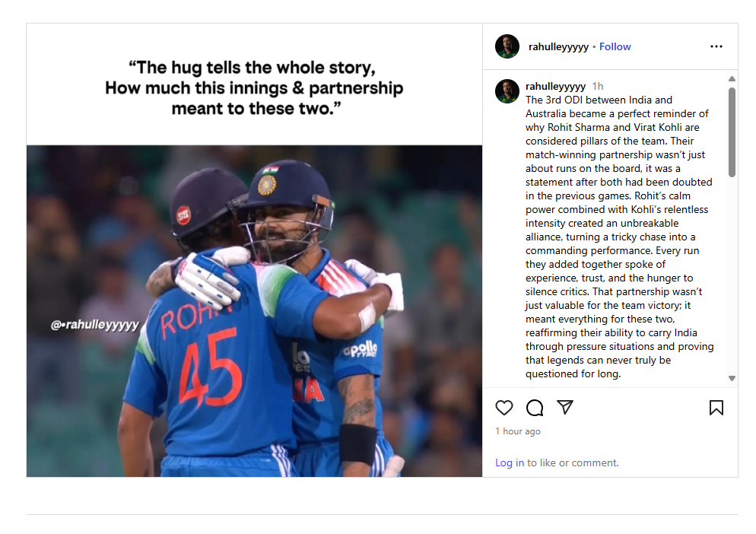Save the post with the bookmark icon
This screenshot has width=756, height=534.
pos(716,408)
